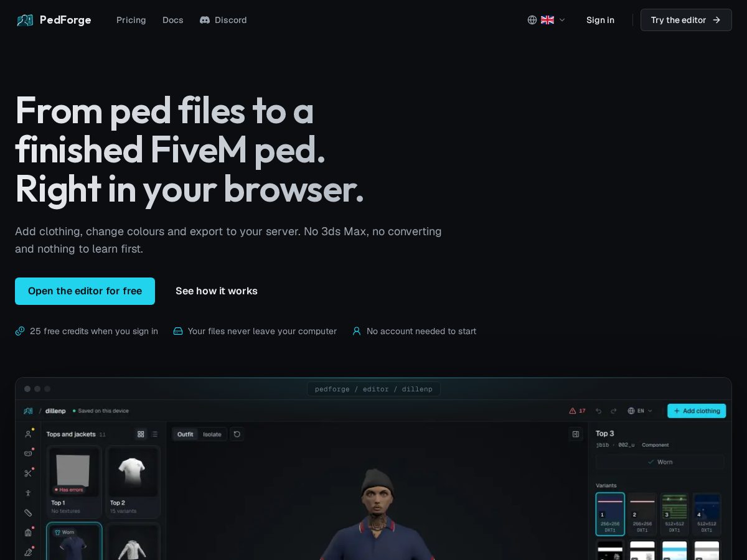Click Sign in
This screenshot has width=747, height=560.
click(x=600, y=20)
